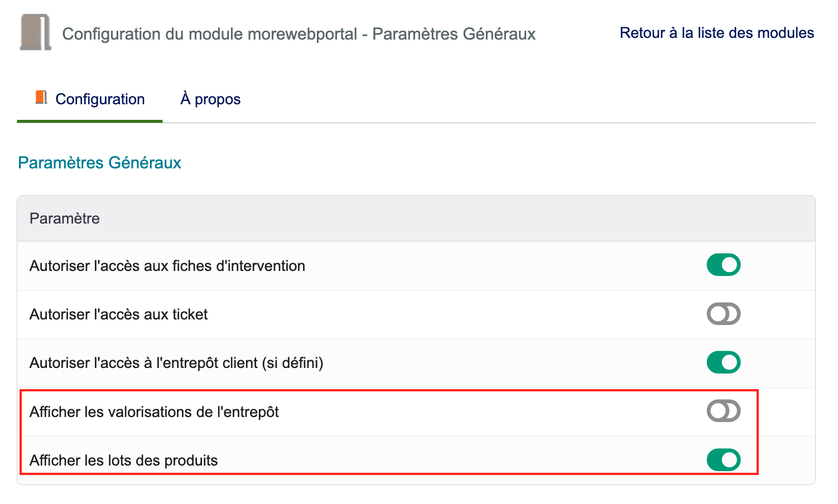Screen dimensions: 838x504
Task: Click the morewebportal module door icon
Action: point(36,33)
